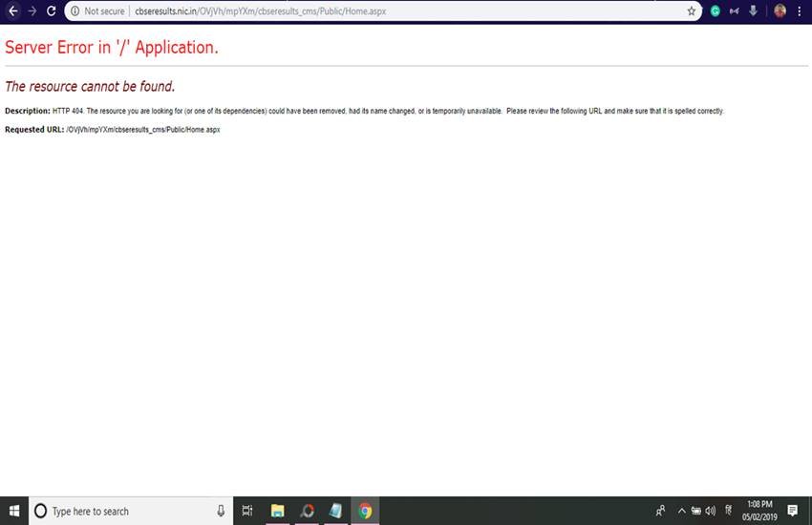Click the Hindi input language indicator
The image size is (812, 525).
point(728,511)
